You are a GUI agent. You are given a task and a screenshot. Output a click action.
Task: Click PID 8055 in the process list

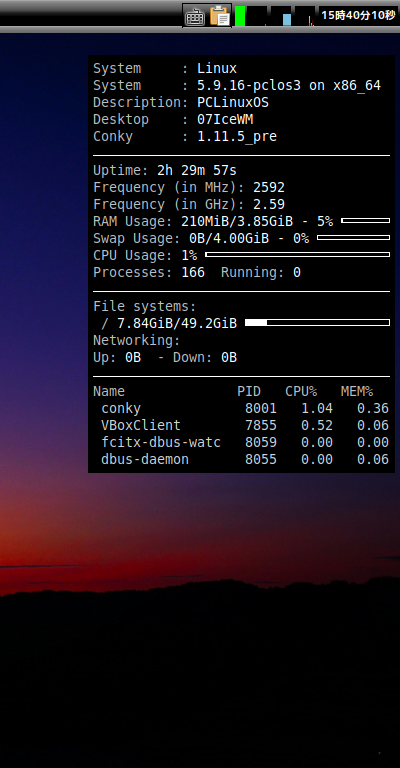tap(261, 459)
